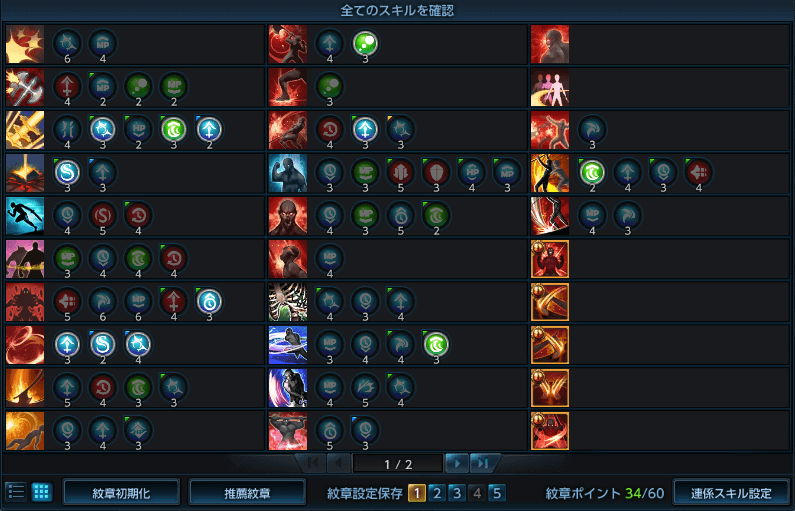Switch to grid view layout
The width and height of the screenshot is (795, 511).
click(x=42, y=492)
